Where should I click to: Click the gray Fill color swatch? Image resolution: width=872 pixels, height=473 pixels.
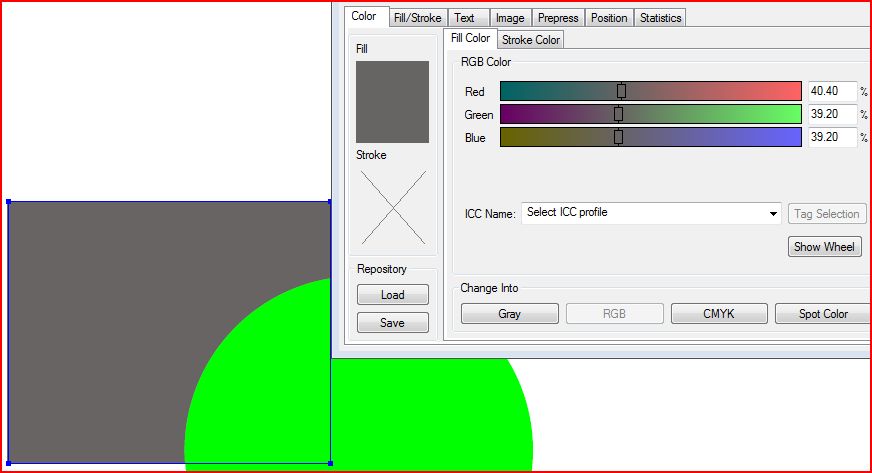click(392, 102)
